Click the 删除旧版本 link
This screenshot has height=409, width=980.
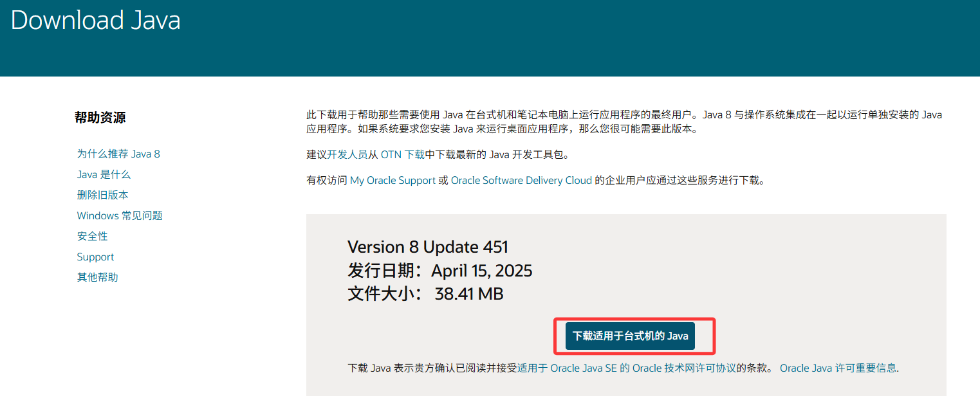coord(102,195)
